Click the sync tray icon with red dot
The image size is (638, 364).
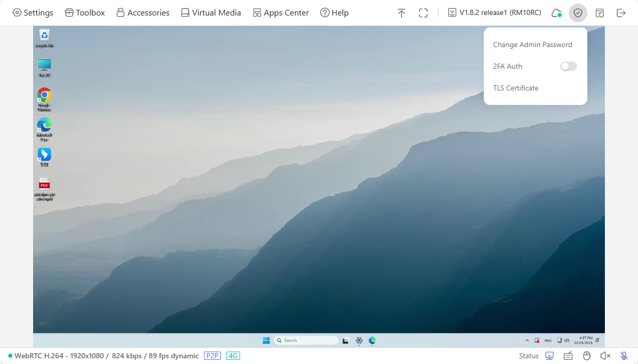pyautogui.click(x=537, y=340)
